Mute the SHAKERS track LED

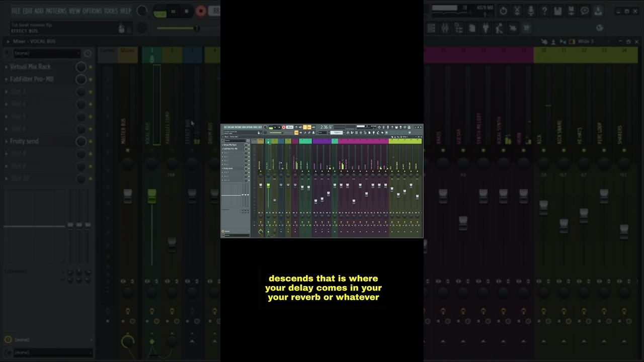coord(417,171)
